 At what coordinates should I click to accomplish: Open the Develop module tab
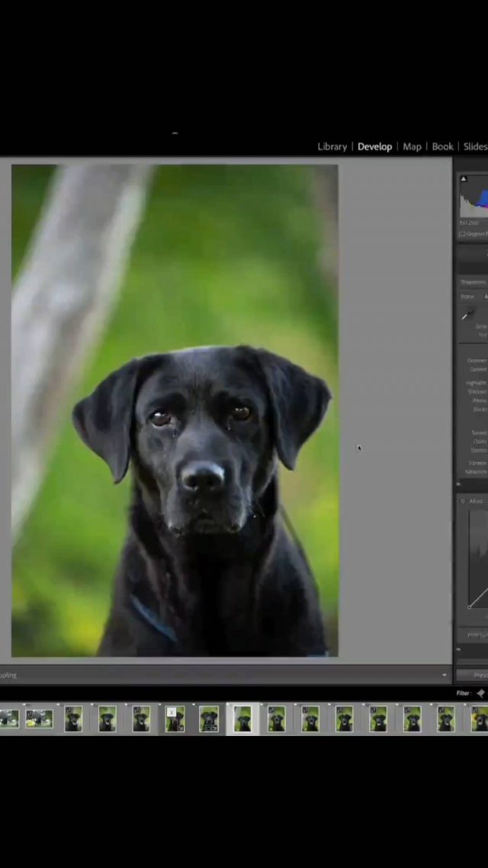point(374,146)
